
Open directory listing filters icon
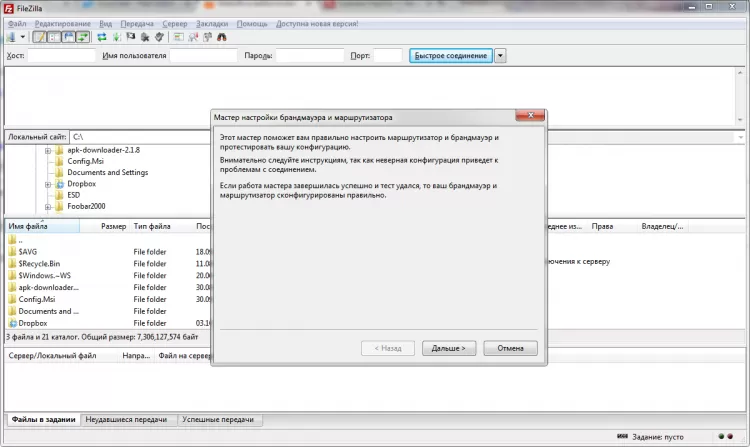pyautogui.click(x=178, y=37)
